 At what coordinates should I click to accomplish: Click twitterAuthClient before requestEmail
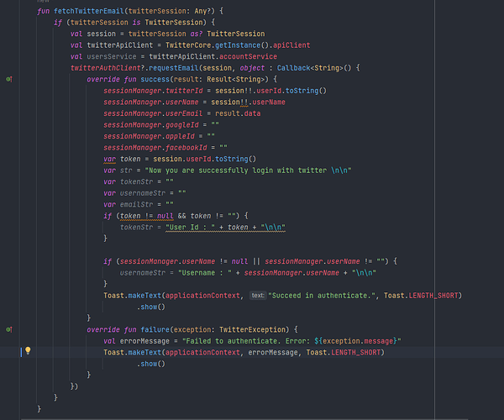click(106, 68)
